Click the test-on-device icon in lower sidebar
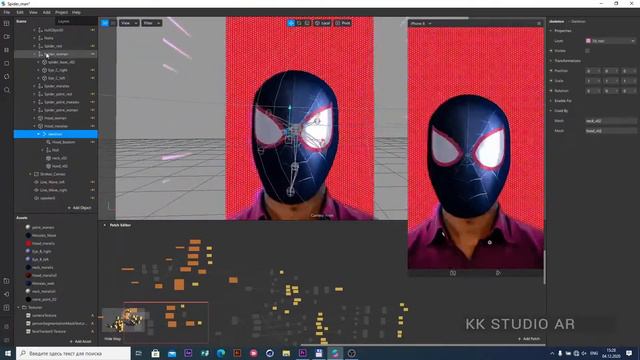640x360 pixels. click(x=7, y=281)
